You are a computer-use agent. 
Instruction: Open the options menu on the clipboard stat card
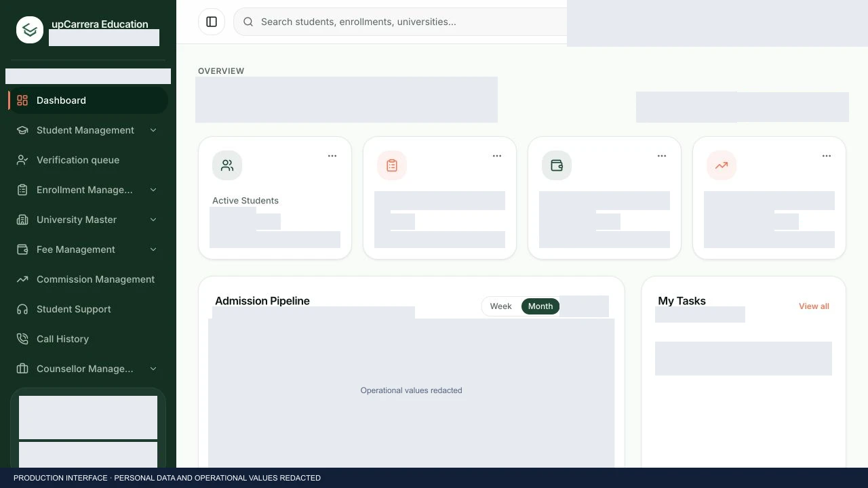click(x=497, y=156)
